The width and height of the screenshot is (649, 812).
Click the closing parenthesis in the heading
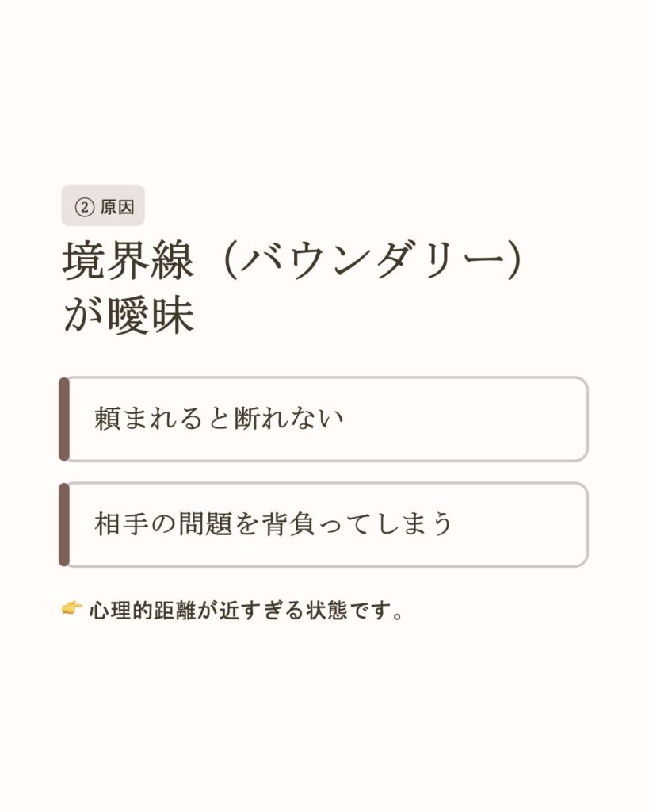pos(513,262)
